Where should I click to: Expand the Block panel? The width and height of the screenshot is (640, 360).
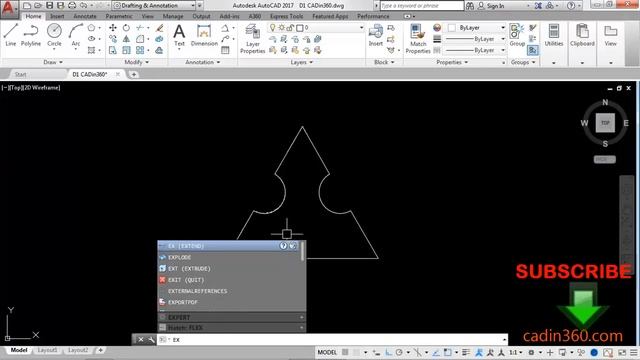click(x=384, y=62)
